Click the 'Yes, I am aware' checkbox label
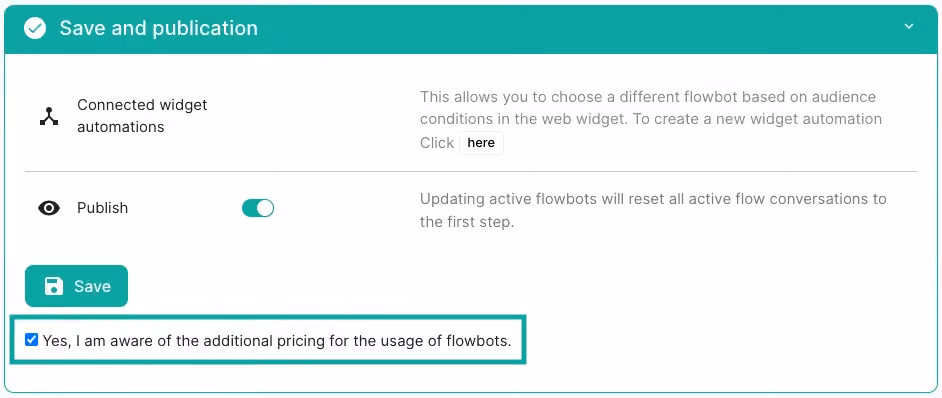This screenshot has width=942, height=398. tap(277, 341)
